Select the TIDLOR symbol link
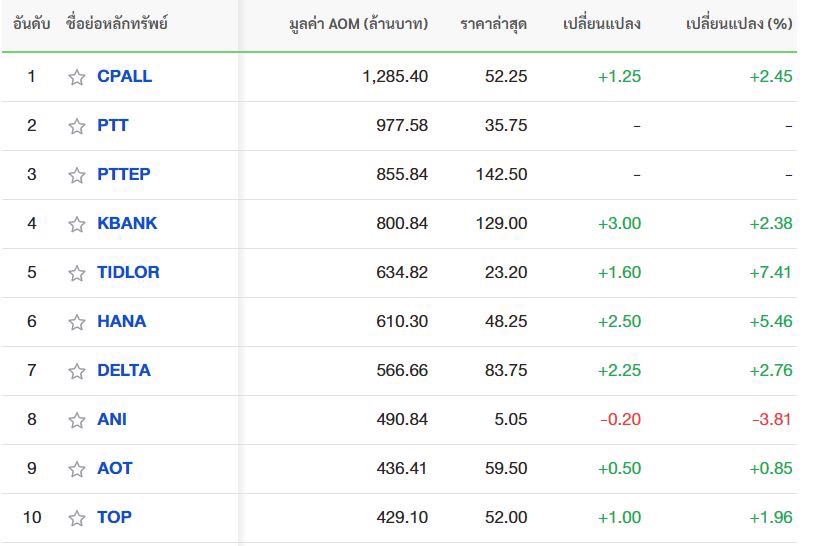 [x=128, y=272]
